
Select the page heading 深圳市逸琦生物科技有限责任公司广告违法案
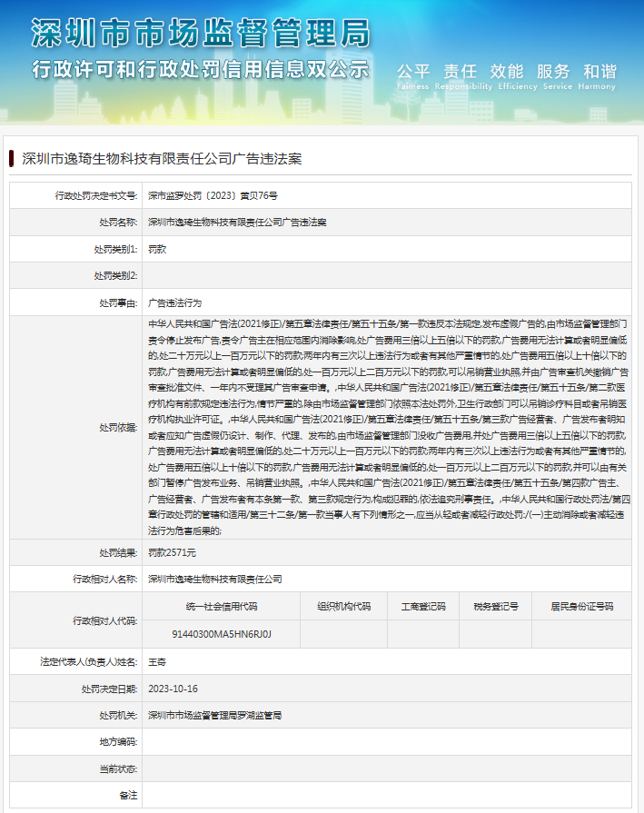161,158
